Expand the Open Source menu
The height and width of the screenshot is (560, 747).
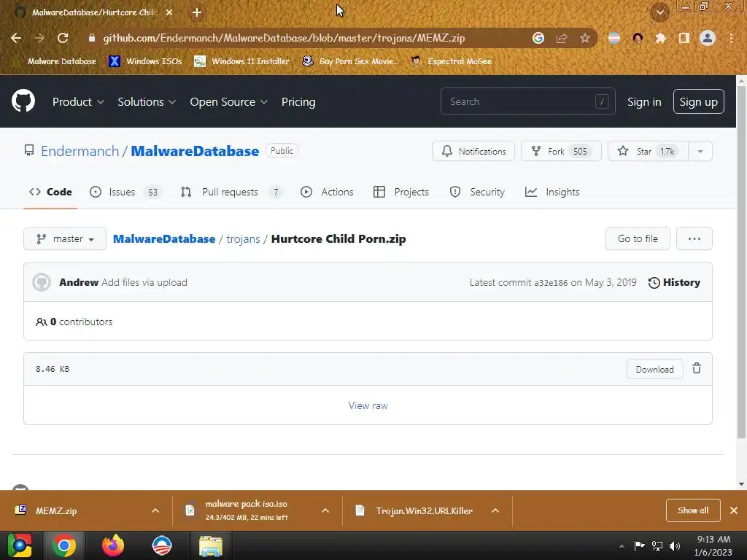228,102
